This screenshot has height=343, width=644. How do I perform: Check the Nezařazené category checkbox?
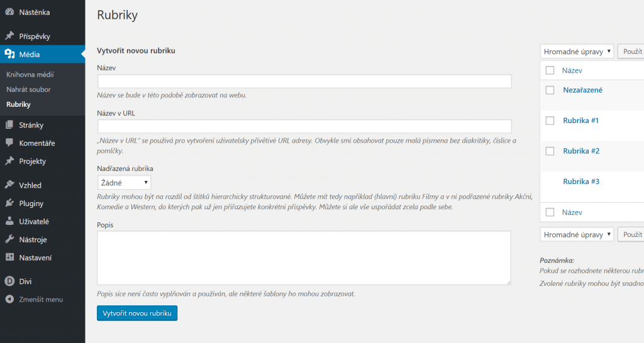pyautogui.click(x=550, y=90)
